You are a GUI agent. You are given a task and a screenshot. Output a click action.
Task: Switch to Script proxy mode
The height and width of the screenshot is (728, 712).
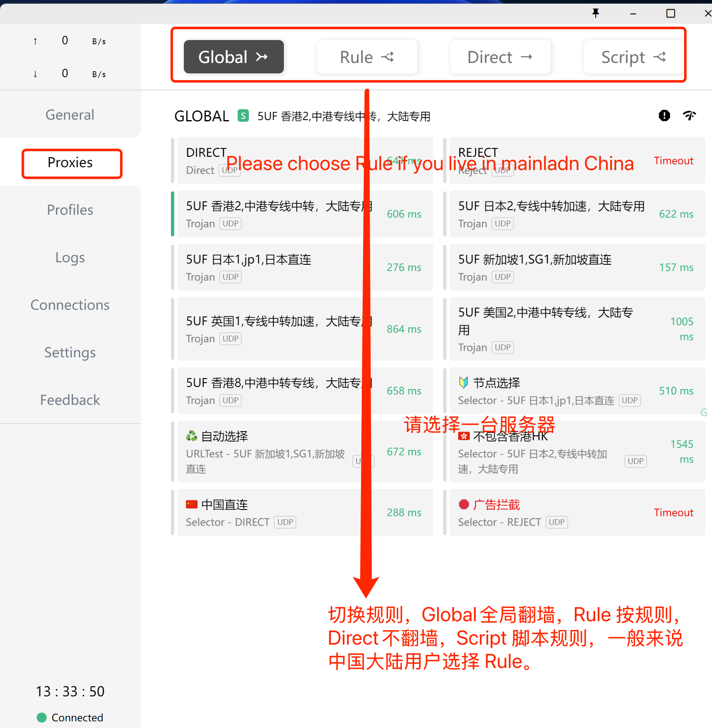[633, 57]
